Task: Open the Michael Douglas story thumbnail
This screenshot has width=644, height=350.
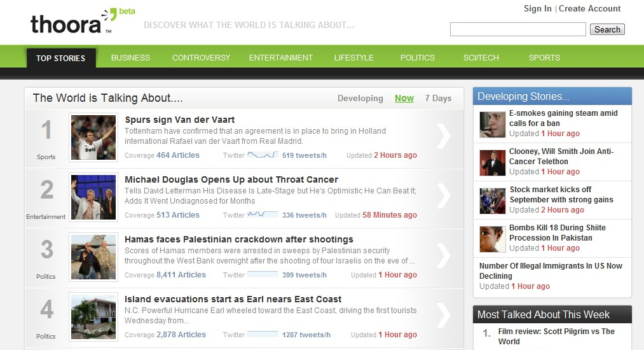Action: pyautogui.click(x=93, y=197)
